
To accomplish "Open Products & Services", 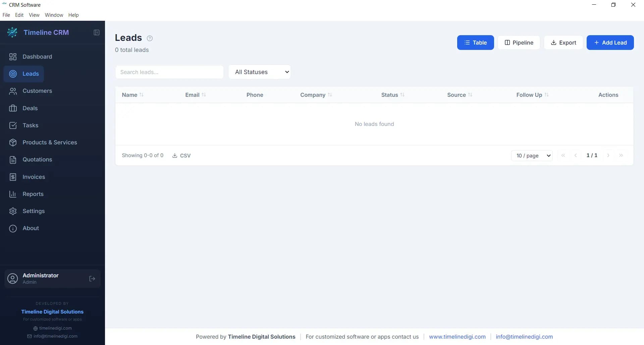I will (x=50, y=142).
